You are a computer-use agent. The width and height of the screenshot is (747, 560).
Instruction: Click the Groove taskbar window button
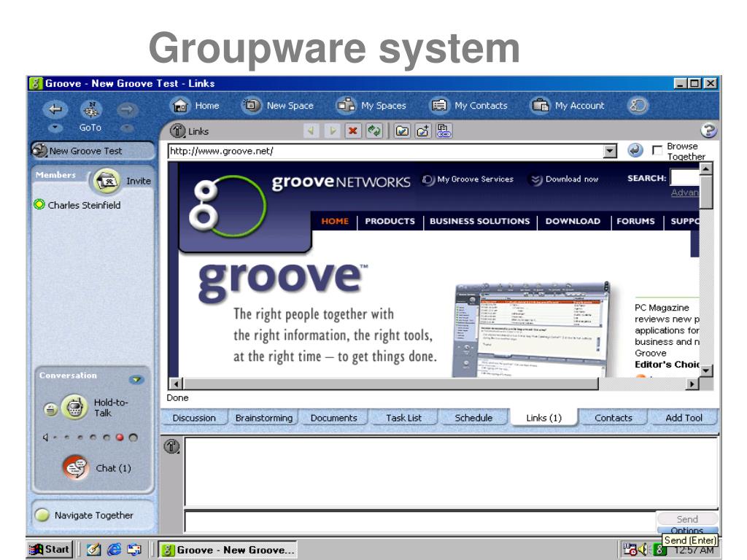[228, 550]
